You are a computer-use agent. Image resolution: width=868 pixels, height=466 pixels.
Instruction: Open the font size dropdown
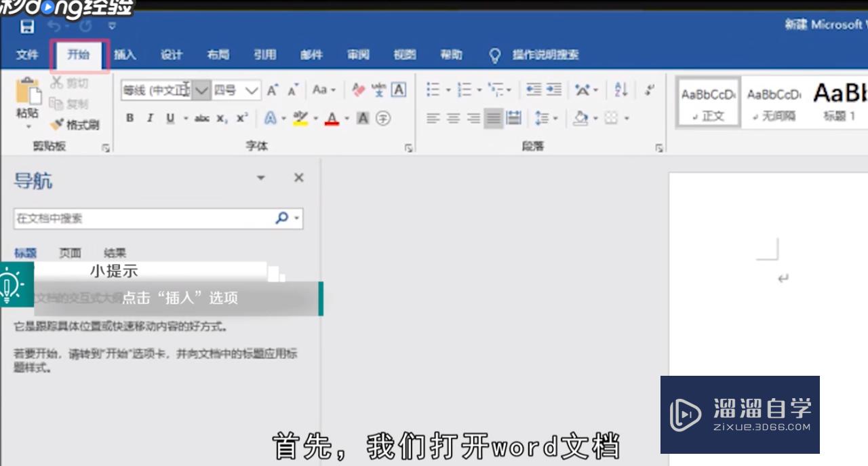tap(251, 89)
